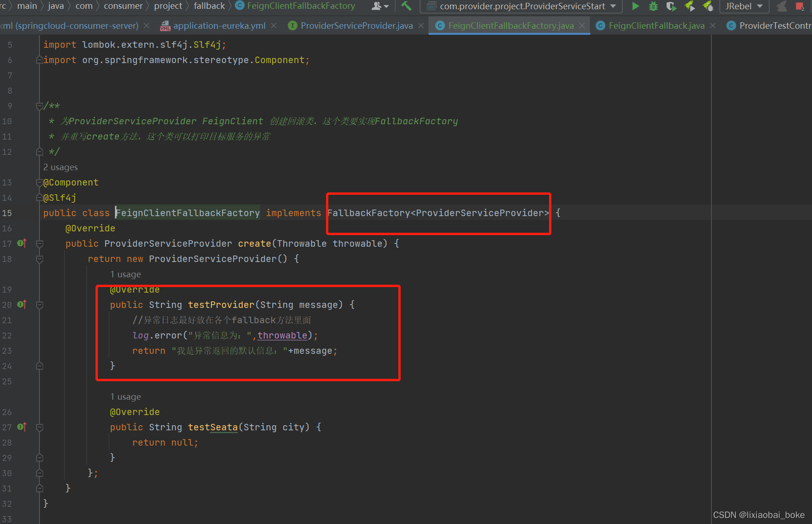Click the overriding-method gutter icon beside testProvider

(x=21, y=305)
